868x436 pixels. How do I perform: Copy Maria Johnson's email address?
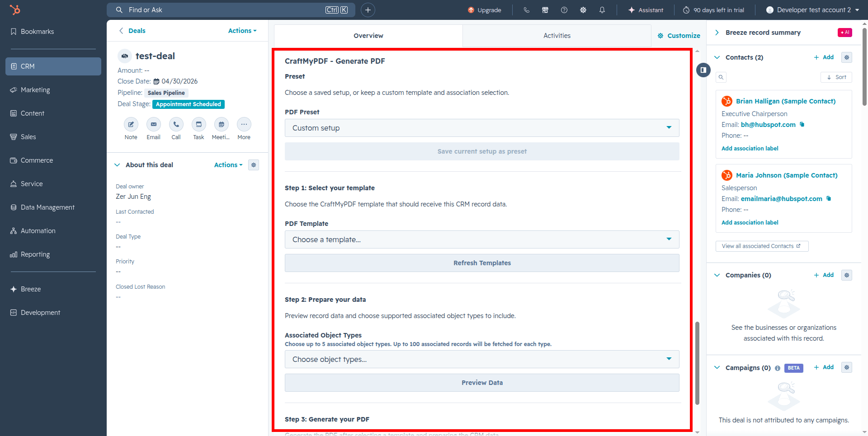tap(829, 198)
